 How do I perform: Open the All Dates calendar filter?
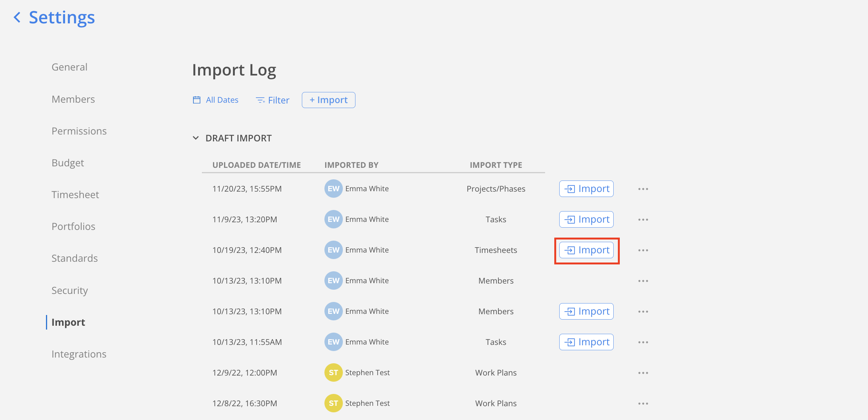coord(216,100)
